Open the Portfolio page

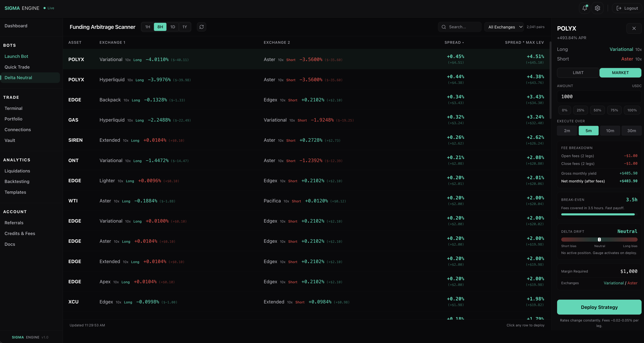14,119
